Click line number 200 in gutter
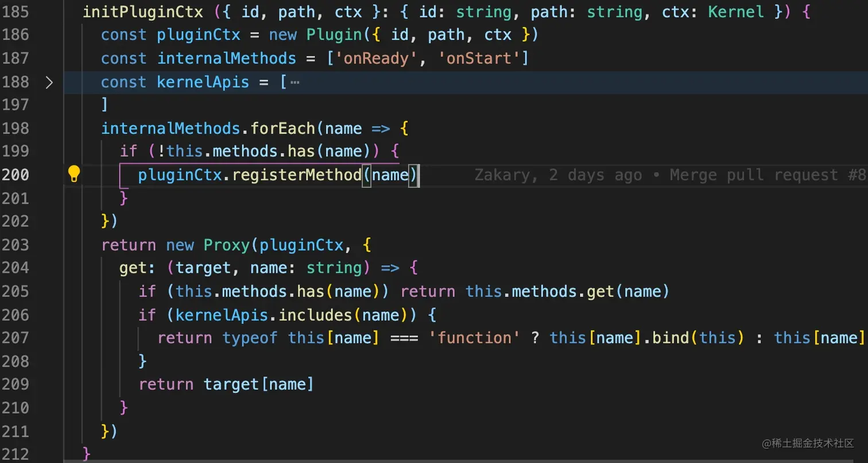The height and width of the screenshot is (463, 868). pyautogui.click(x=15, y=175)
